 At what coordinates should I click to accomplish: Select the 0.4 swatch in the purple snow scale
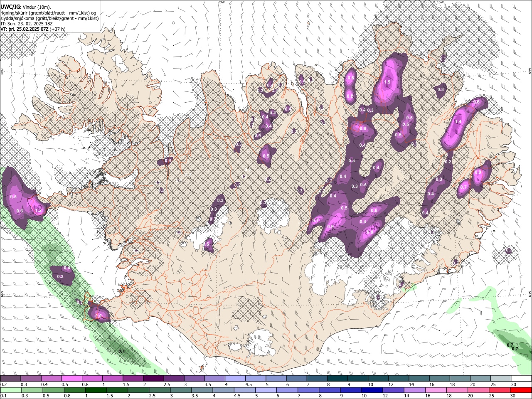52,379
